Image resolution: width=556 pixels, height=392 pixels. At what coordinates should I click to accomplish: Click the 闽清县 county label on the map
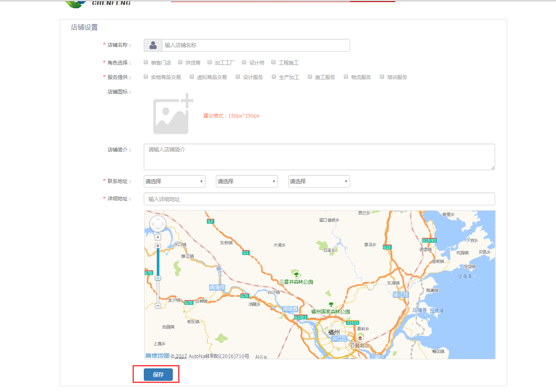click(x=217, y=288)
